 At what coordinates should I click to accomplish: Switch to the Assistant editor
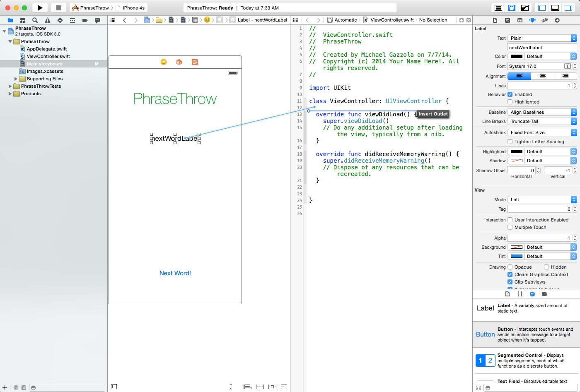point(512,8)
